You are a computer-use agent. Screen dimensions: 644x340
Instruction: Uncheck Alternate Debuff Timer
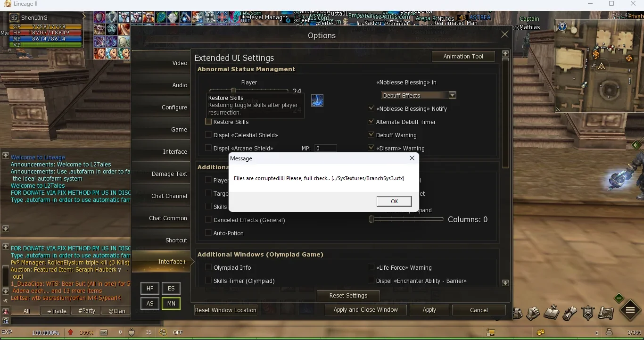371,122
